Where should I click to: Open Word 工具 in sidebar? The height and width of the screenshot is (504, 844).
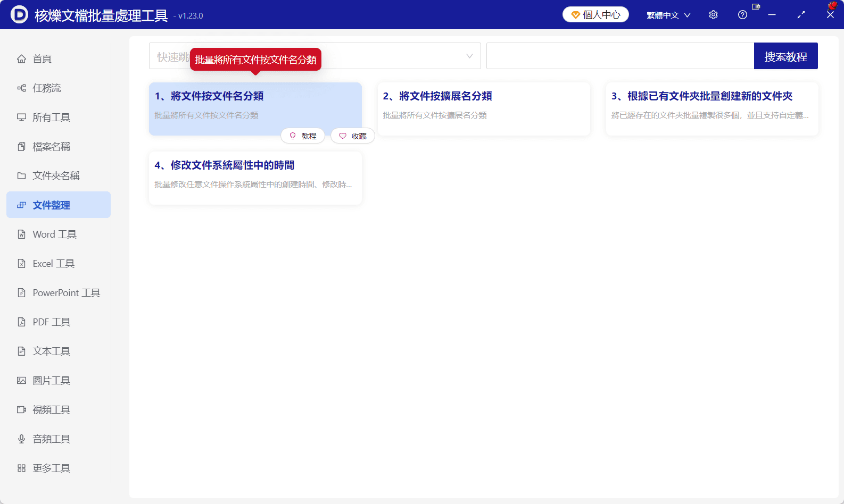[x=59, y=234]
